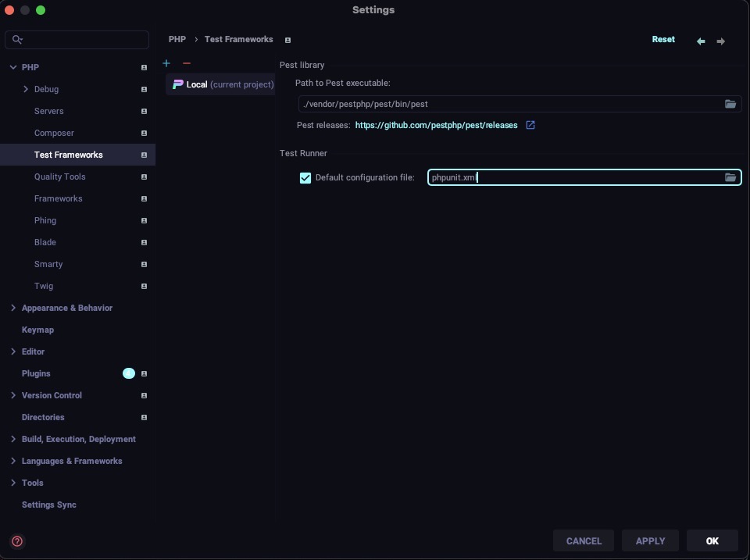Navigate back with the left arrow
The image size is (750, 560).
tap(701, 41)
